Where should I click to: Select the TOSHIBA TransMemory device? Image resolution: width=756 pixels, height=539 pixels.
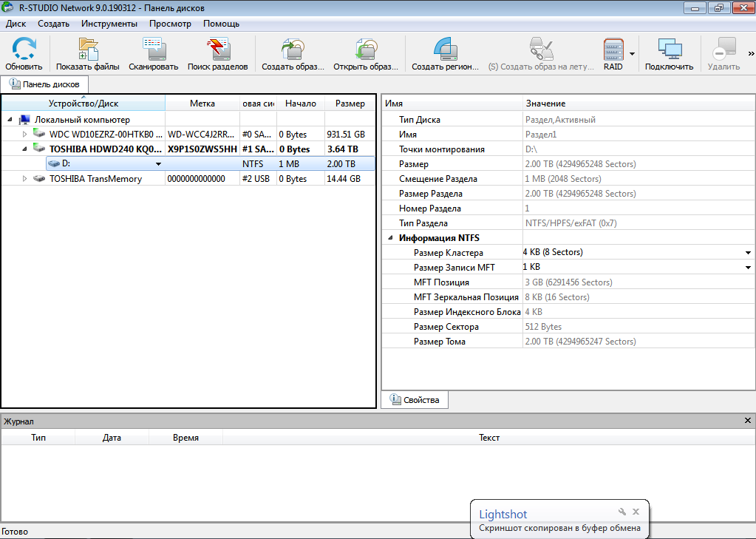tap(95, 179)
